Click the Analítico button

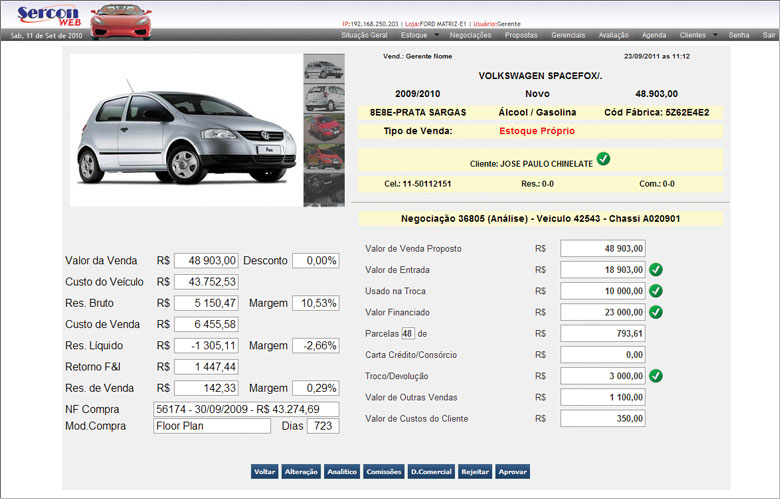click(342, 472)
